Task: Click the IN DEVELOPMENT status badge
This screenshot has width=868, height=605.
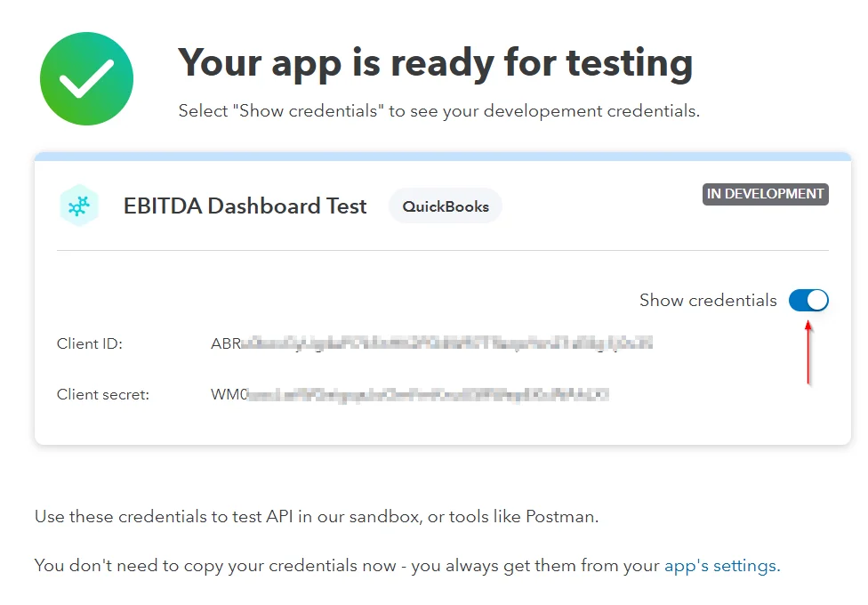Action: [x=765, y=194]
